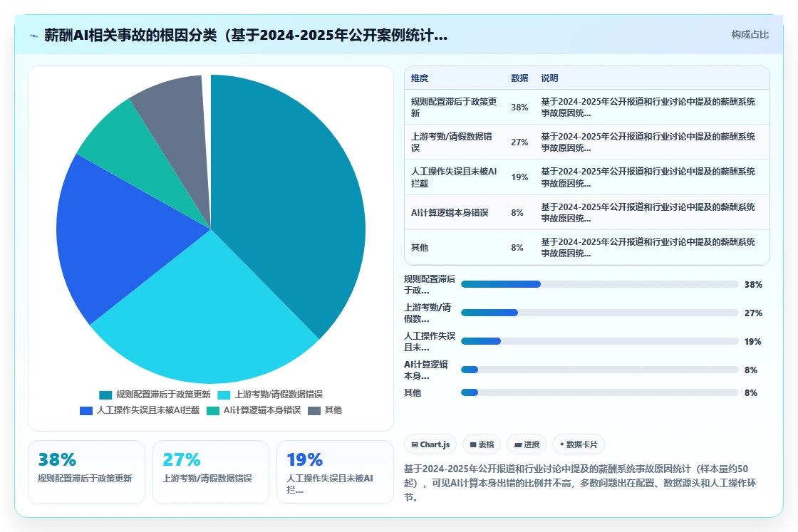Click the 19% value in the table
Screen dimensions: 798x532
(519, 177)
